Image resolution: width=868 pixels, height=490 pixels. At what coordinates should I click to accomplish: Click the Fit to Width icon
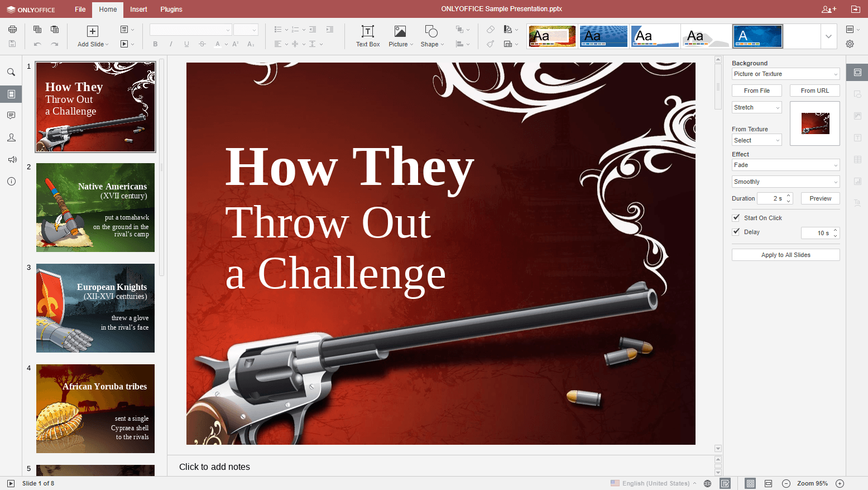[768, 483]
